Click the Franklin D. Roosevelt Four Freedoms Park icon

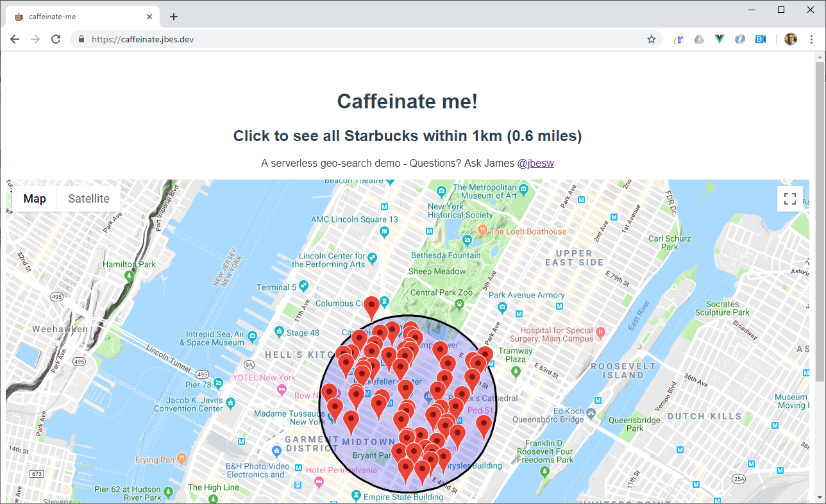(x=544, y=473)
